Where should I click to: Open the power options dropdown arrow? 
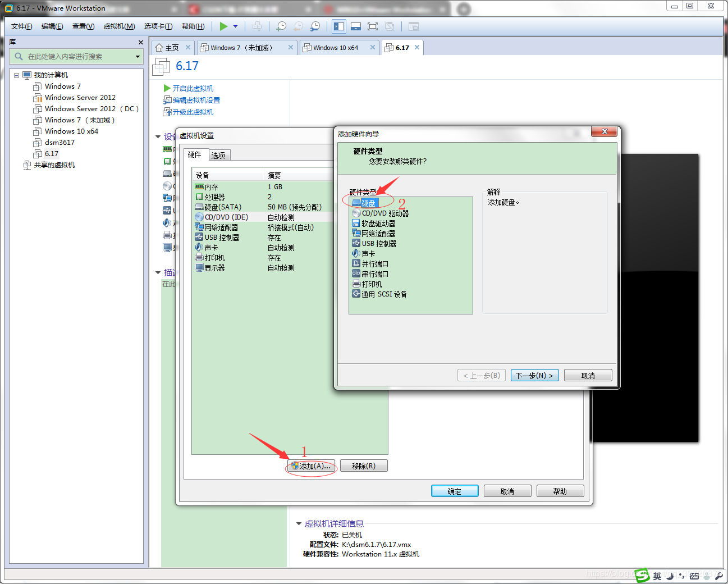click(235, 26)
